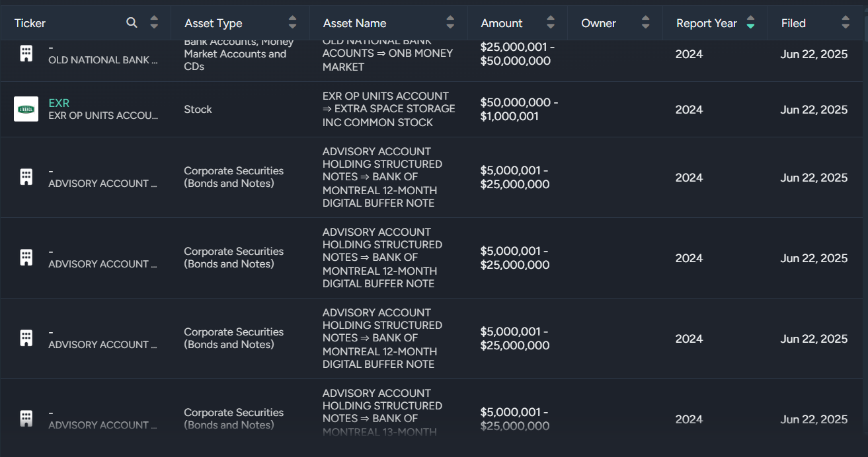Click the Stock asset type cell
868x457 pixels.
198,110
